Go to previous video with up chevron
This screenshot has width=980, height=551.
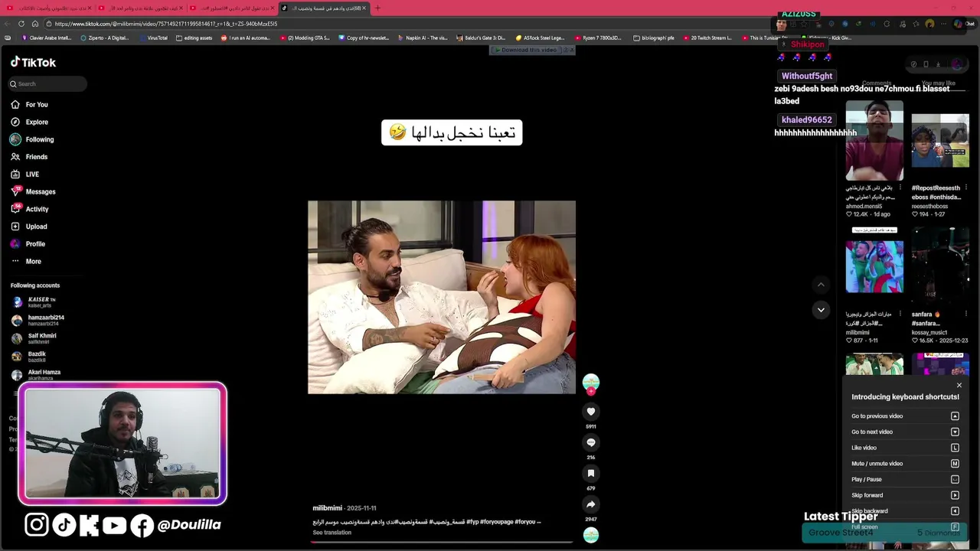[x=821, y=285]
